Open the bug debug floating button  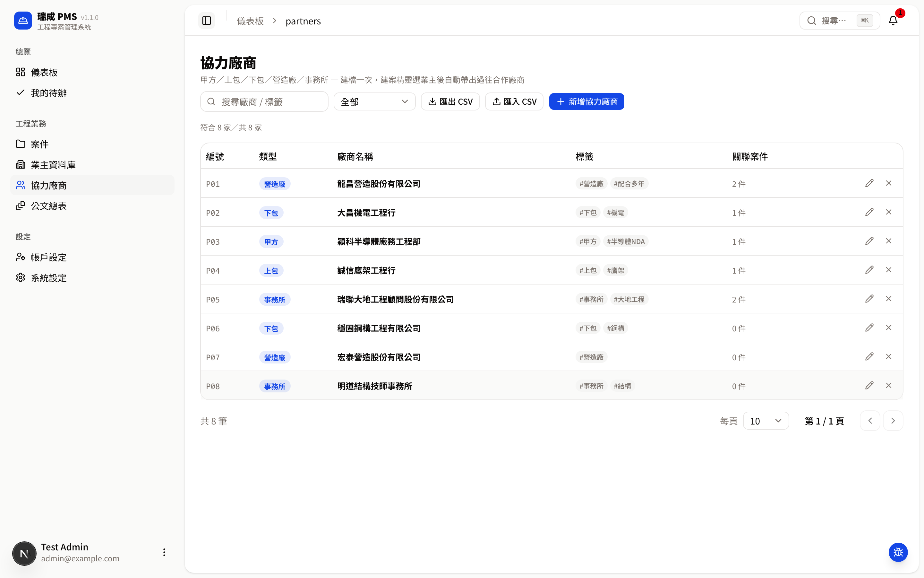[x=898, y=552]
